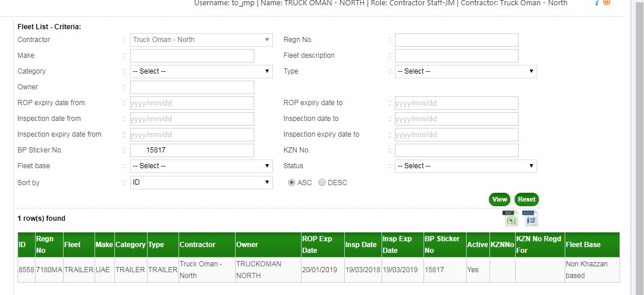Image resolution: width=644 pixels, height=295 pixels.
Task: Click the Regn No. input field
Action: click(456, 40)
